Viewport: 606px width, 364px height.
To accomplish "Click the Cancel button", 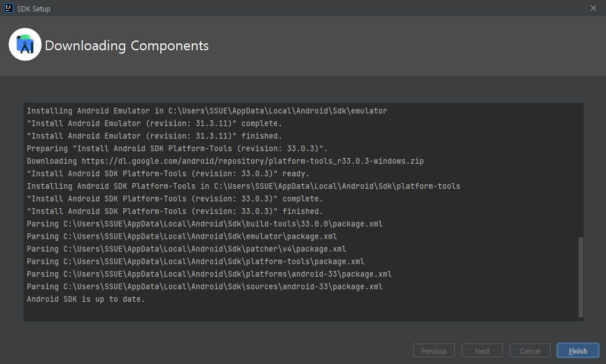I will click(x=530, y=350).
